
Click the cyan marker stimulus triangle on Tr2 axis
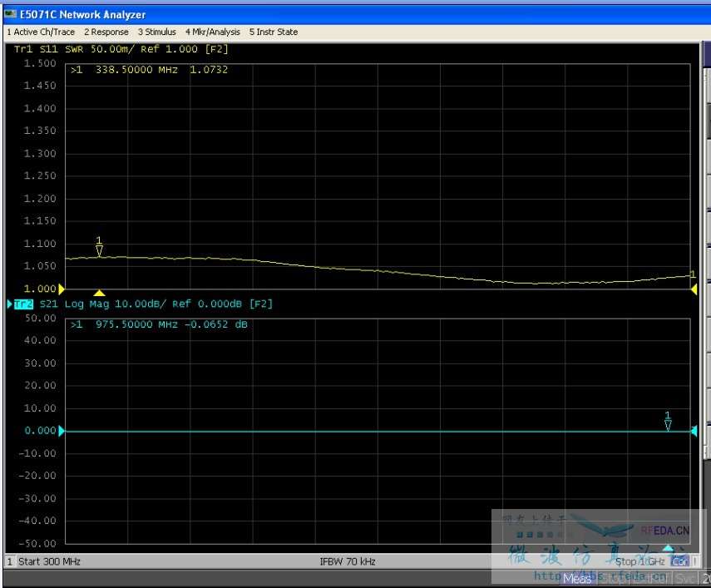pos(668,547)
